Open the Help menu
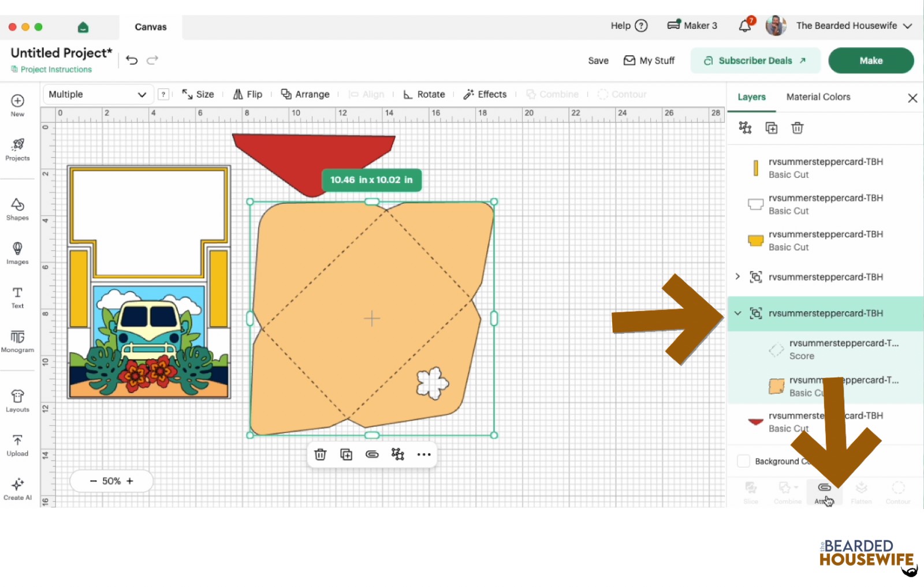924x587 pixels. click(629, 25)
